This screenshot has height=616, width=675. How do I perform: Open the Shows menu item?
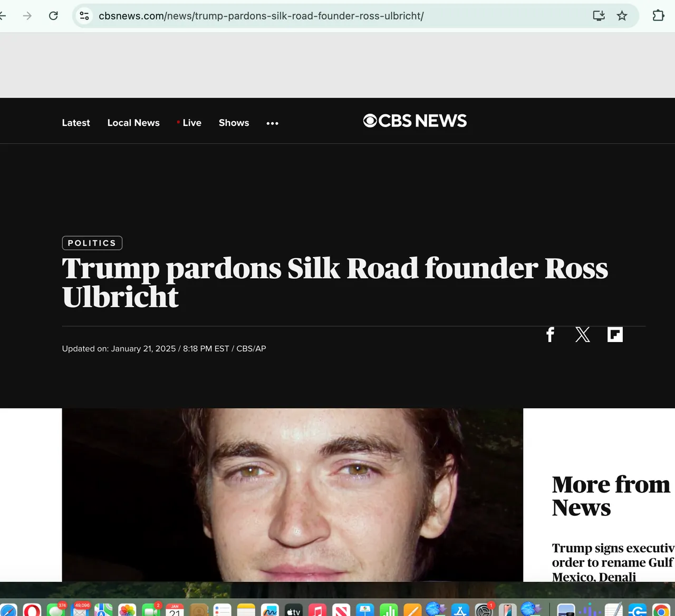[x=234, y=123]
